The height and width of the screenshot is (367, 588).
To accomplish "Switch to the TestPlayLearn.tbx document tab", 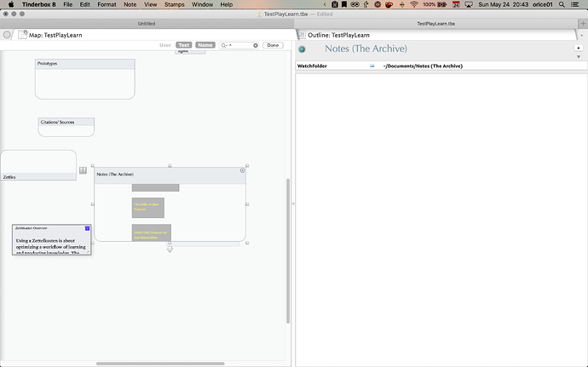I will [435, 23].
